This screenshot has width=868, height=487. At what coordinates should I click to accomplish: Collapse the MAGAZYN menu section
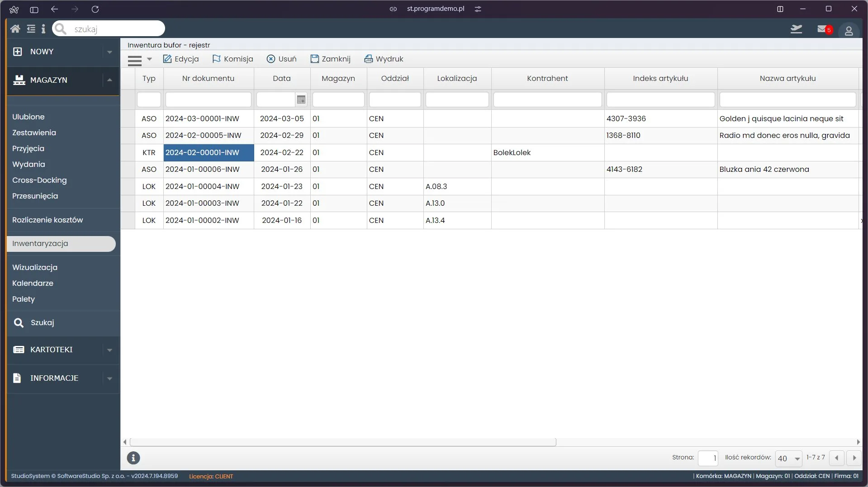109,80
